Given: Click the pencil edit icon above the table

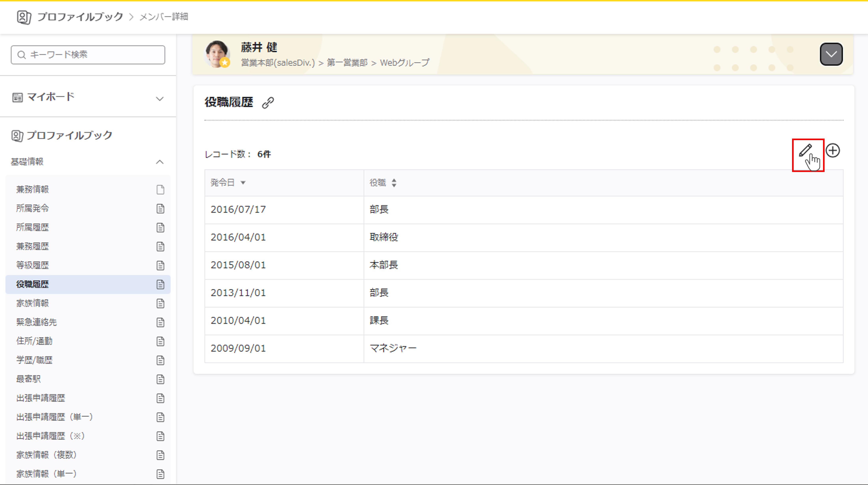Looking at the screenshot, I should (x=805, y=150).
